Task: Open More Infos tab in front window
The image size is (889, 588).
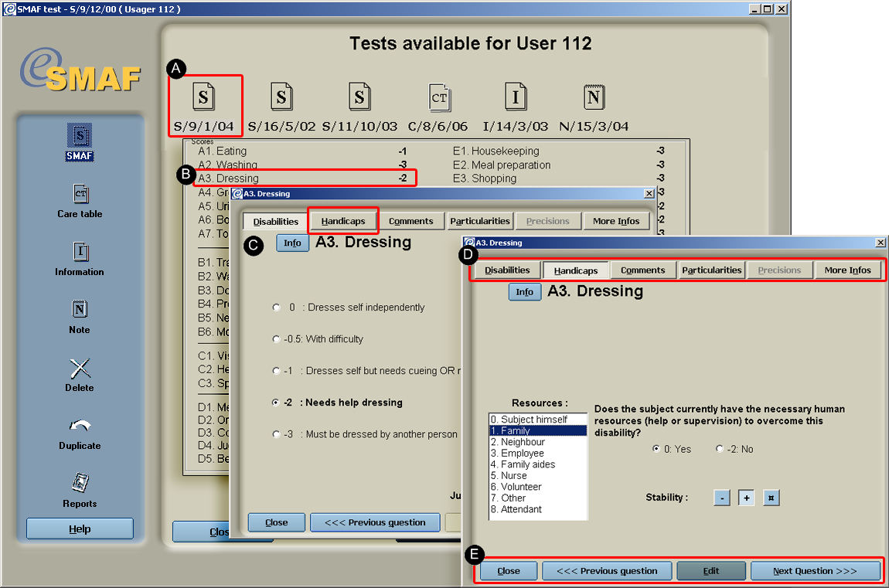Action: tap(847, 270)
